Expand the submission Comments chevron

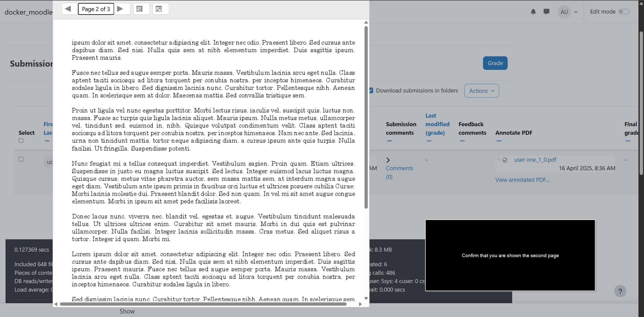[x=388, y=160]
